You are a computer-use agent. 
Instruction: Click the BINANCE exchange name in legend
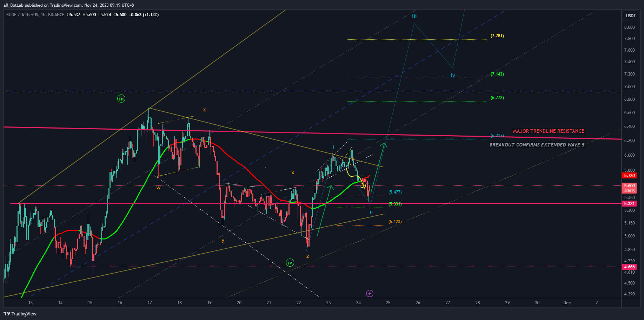56,15
